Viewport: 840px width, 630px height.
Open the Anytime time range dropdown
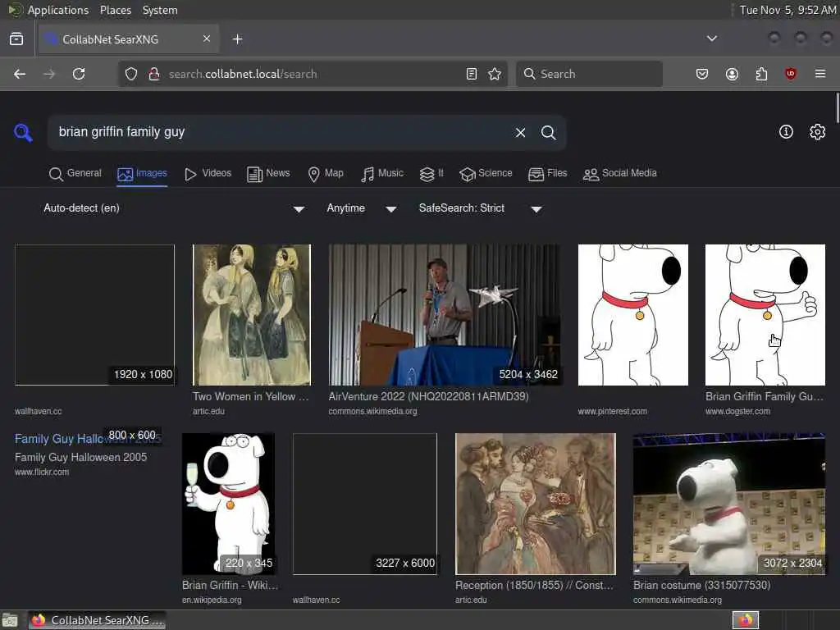point(362,208)
